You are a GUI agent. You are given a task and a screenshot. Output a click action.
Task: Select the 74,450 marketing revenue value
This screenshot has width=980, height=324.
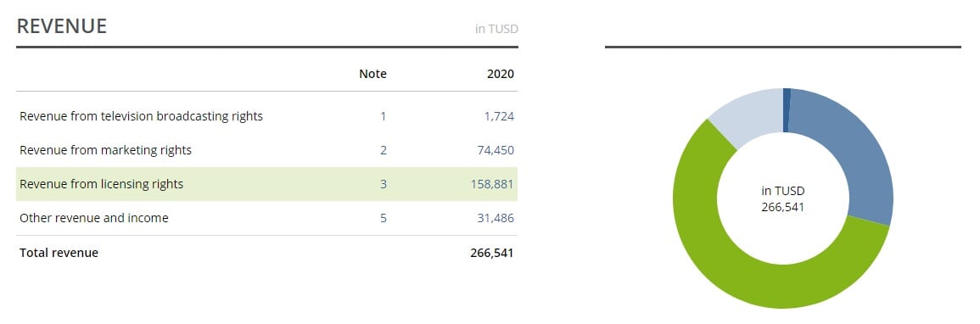point(495,150)
